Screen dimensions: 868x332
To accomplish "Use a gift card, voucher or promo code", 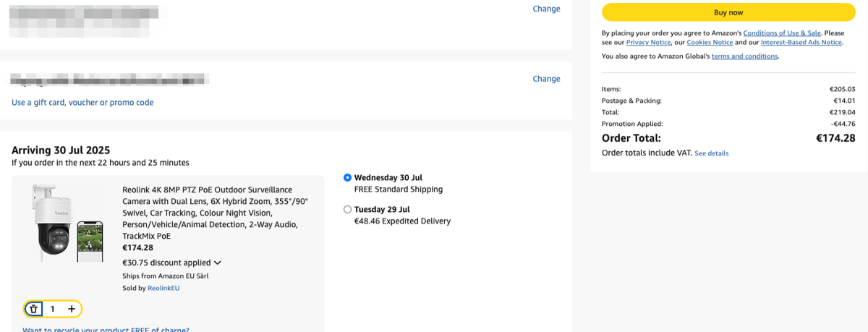I will (82, 103).
